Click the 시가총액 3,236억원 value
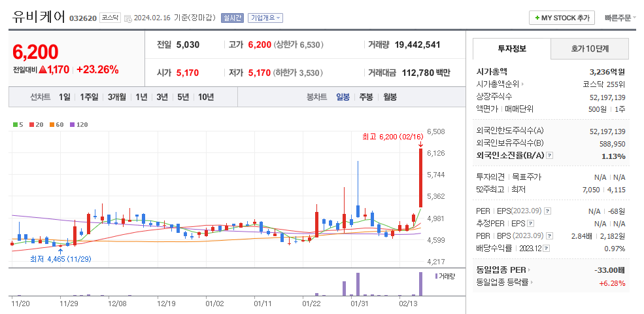The image size is (644, 314). (x=607, y=73)
